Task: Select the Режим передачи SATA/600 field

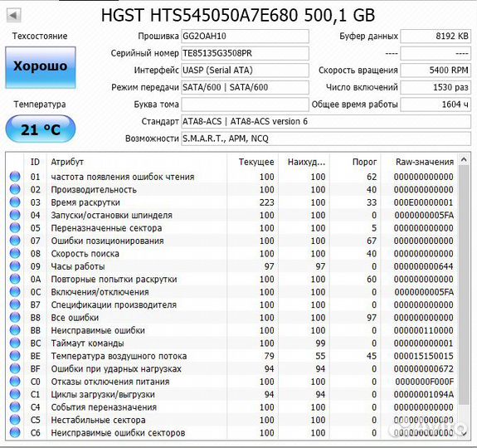Action: click(246, 87)
